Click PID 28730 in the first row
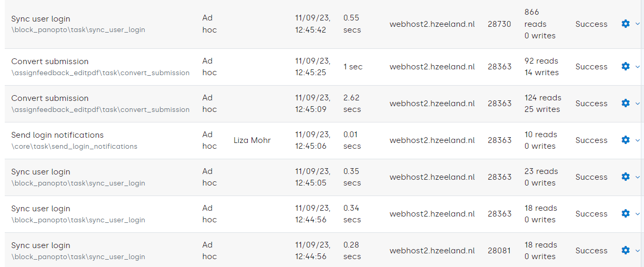Screen dimensions: 644x267 499,24
